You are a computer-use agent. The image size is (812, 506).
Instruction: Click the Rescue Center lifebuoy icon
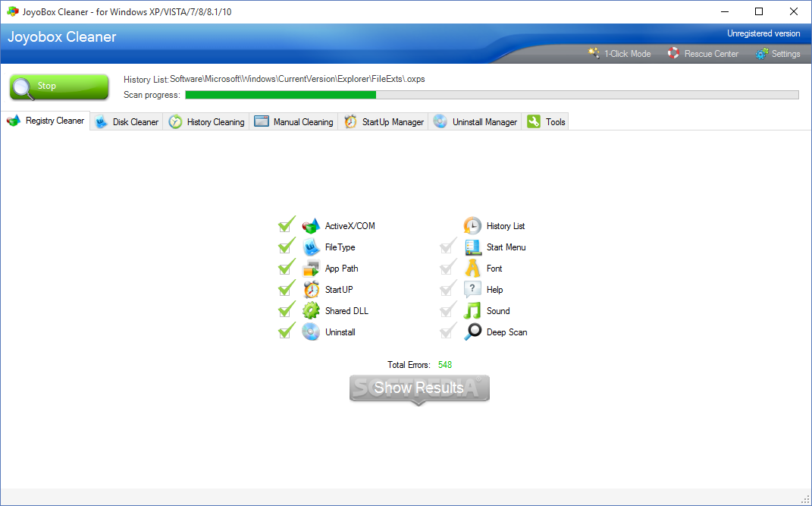tap(673, 53)
